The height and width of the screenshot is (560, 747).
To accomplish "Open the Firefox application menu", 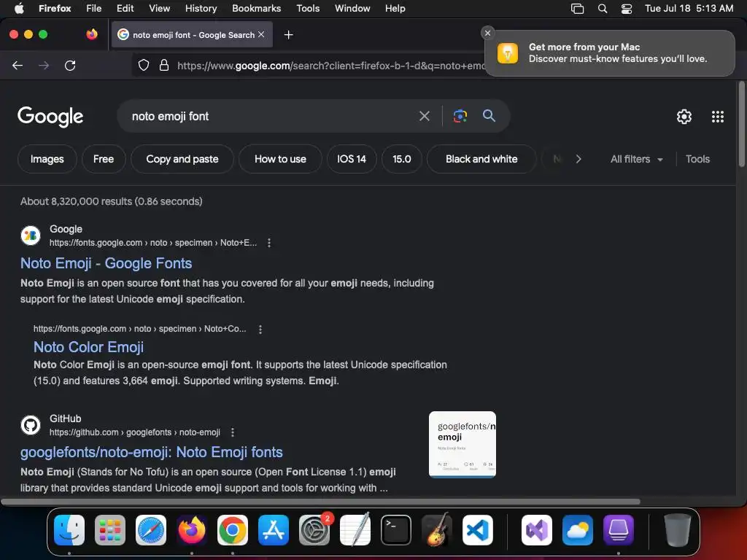I will [55, 8].
